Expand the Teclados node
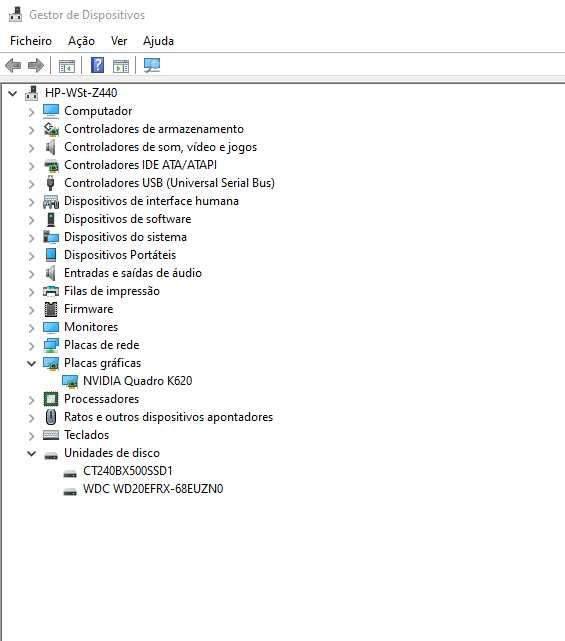This screenshot has height=641, width=565. [x=31, y=435]
